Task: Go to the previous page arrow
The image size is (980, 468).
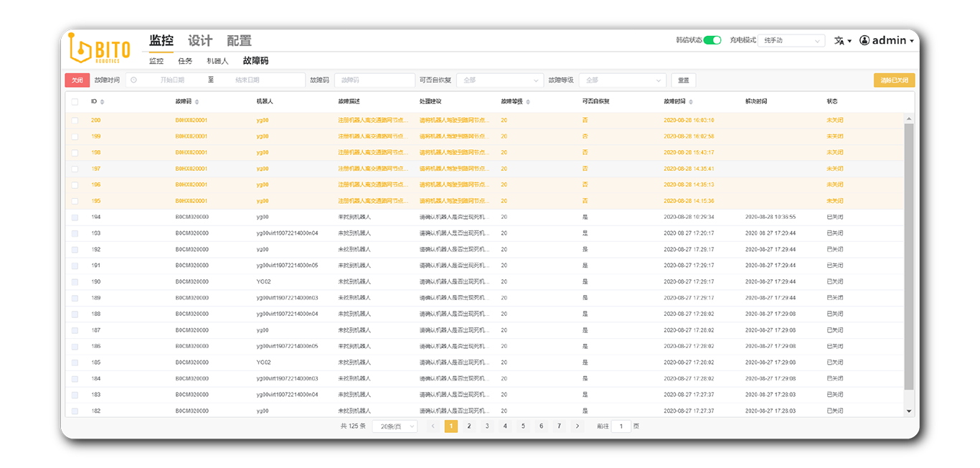Action: tap(433, 426)
